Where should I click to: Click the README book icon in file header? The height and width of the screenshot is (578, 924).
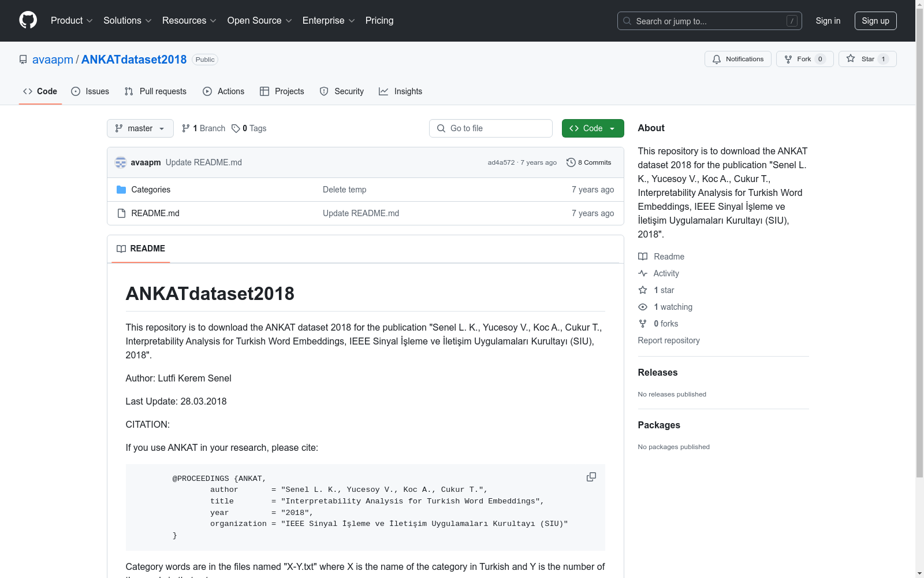pos(121,249)
